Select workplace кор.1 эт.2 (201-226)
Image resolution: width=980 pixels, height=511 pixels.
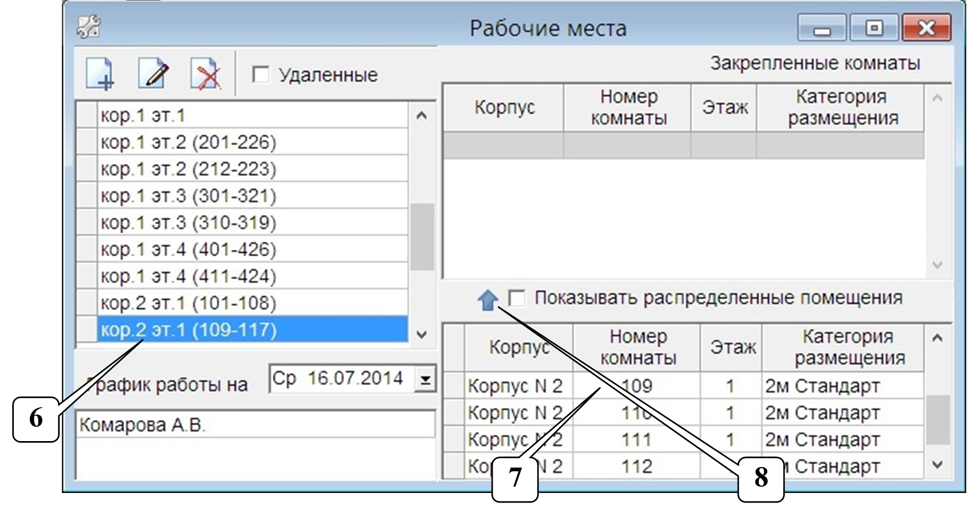coord(252,142)
